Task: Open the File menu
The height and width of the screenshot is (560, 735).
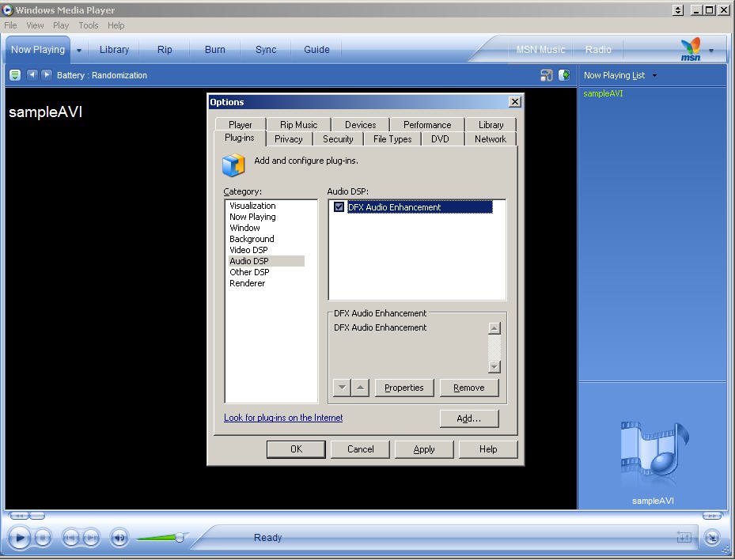Action: (x=10, y=25)
